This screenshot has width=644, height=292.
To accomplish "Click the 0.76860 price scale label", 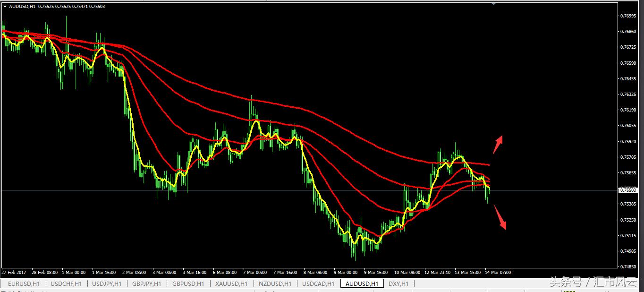I will [x=627, y=31].
